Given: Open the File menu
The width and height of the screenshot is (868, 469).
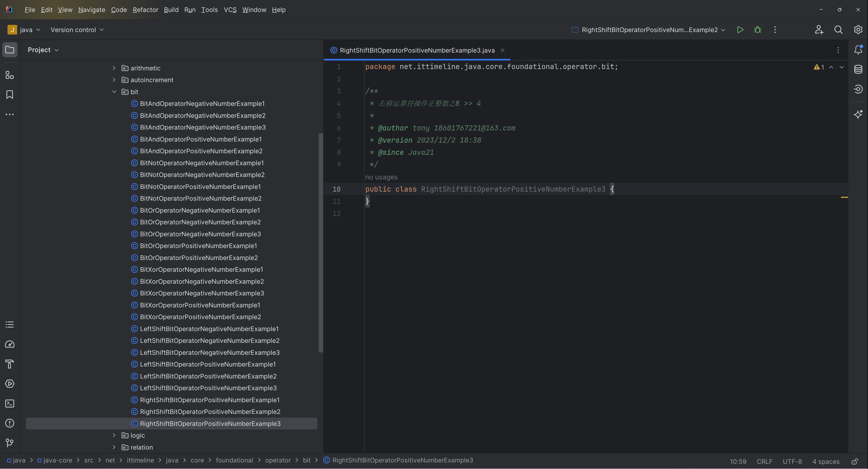Looking at the screenshot, I should pyautogui.click(x=30, y=10).
